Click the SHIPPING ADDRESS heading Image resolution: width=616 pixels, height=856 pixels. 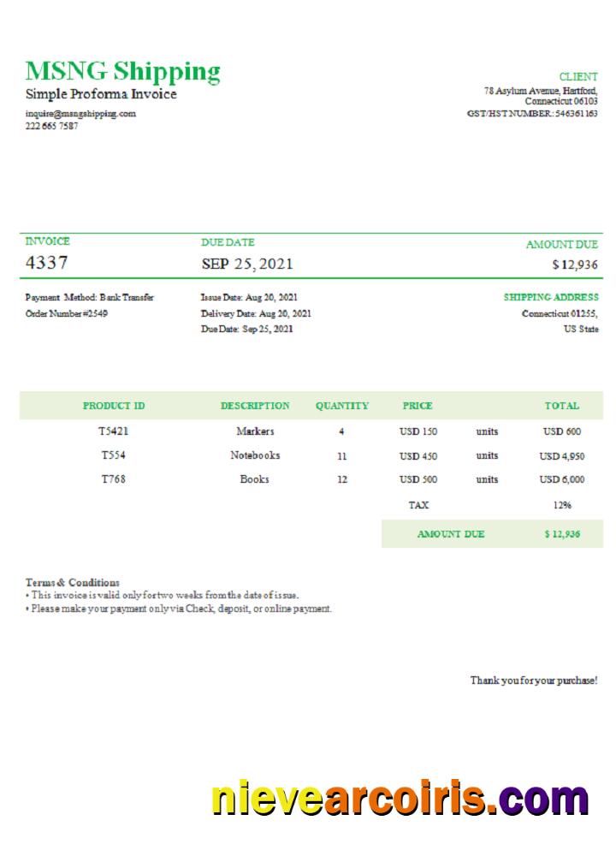point(551,298)
